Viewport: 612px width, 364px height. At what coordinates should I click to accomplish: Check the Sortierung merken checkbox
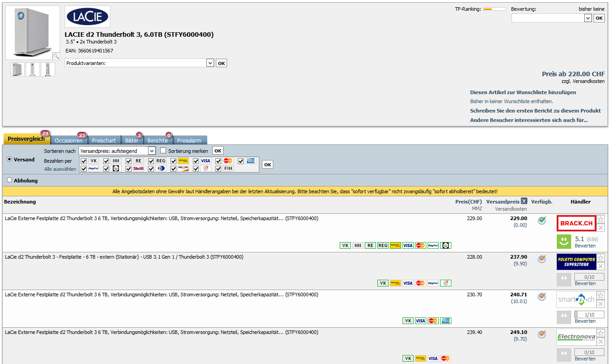pos(163,151)
